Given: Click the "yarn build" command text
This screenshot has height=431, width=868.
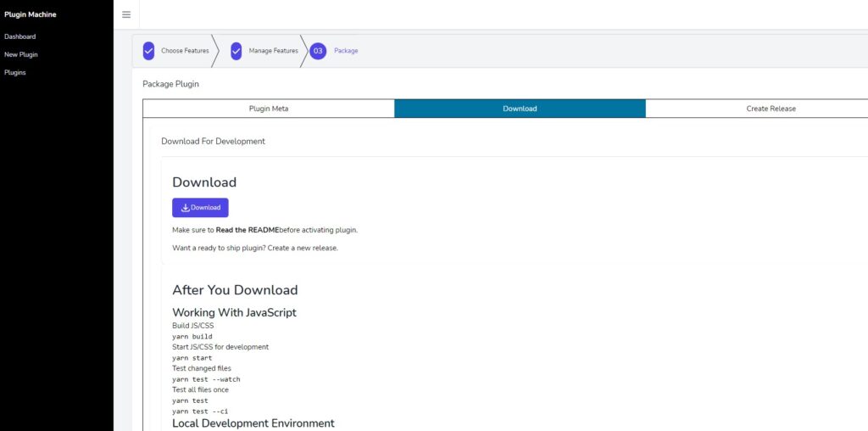Looking at the screenshot, I should click(192, 336).
